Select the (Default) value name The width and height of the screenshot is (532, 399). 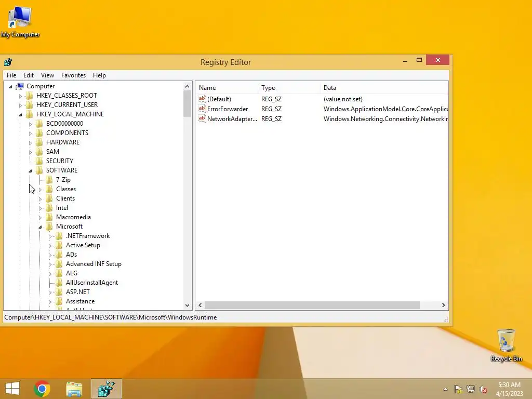[x=219, y=99]
